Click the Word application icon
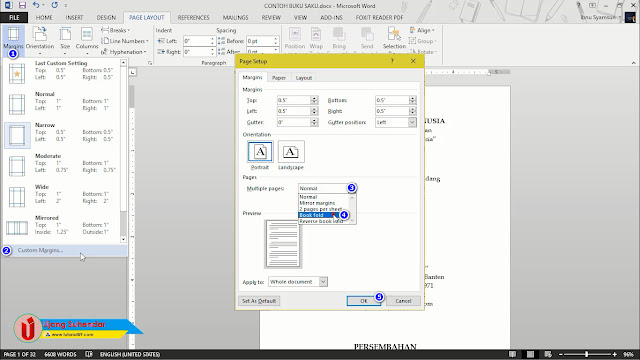Image resolution: width=640 pixels, height=360 pixels. point(8,5)
